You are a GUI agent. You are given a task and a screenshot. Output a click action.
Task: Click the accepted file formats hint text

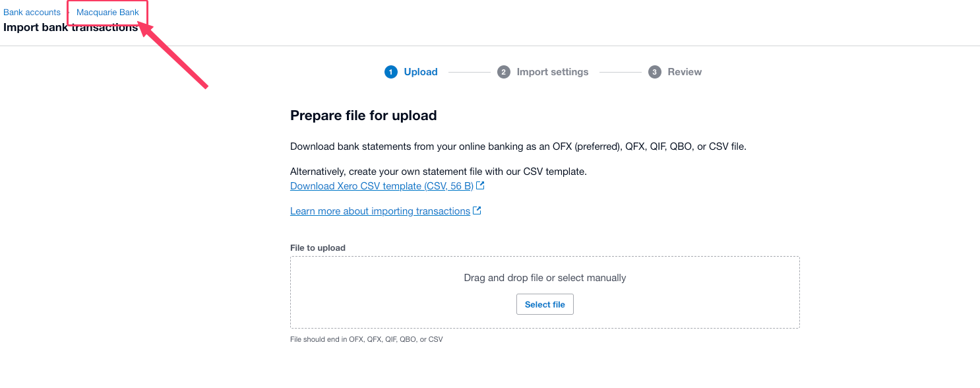[366, 339]
